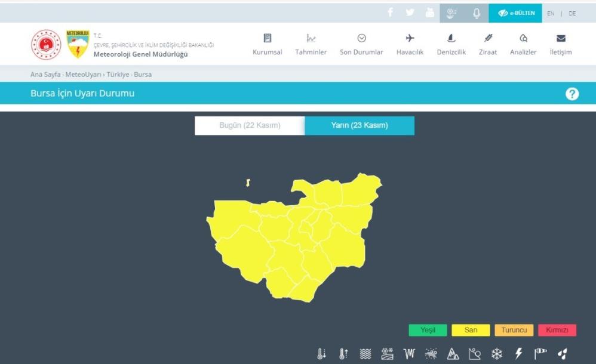The height and width of the screenshot is (364, 596).
Task: Click the microphone icon in header
Action: click(x=477, y=13)
